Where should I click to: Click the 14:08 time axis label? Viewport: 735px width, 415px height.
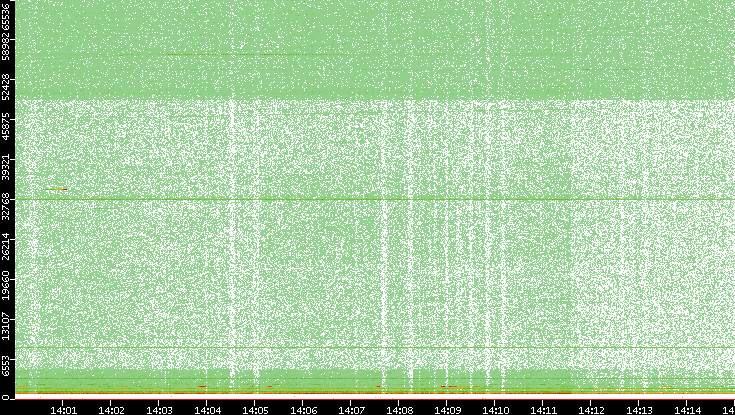pos(399,410)
